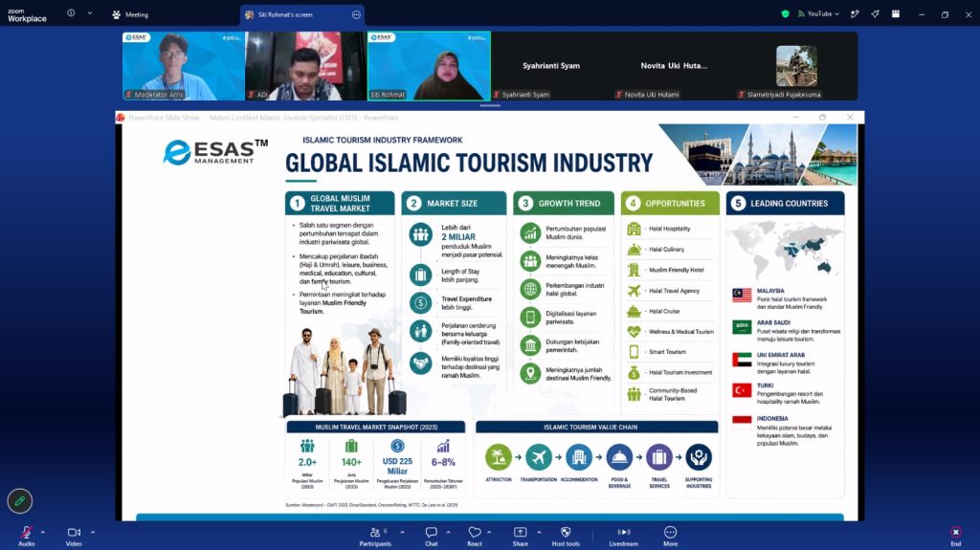
Task: Click the TRANSPORTATION value chain icon
Action: [538, 457]
